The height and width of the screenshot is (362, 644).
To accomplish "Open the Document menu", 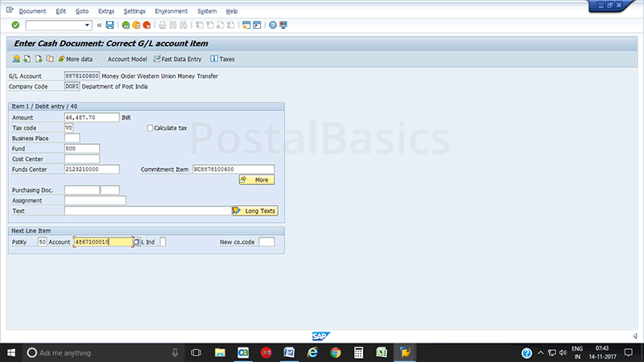I will [32, 11].
